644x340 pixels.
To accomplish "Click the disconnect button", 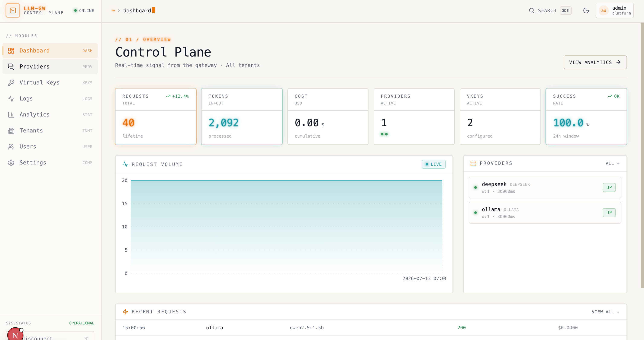I will [50, 336].
